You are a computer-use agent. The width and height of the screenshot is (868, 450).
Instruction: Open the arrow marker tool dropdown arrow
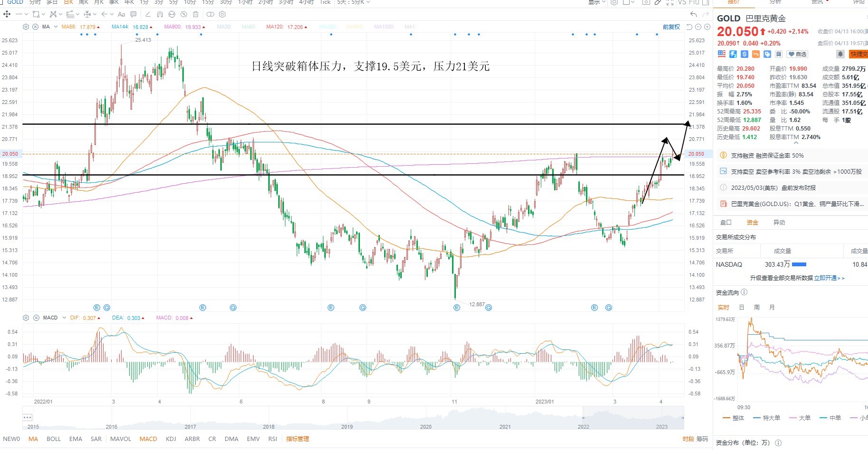pos(112,14)
